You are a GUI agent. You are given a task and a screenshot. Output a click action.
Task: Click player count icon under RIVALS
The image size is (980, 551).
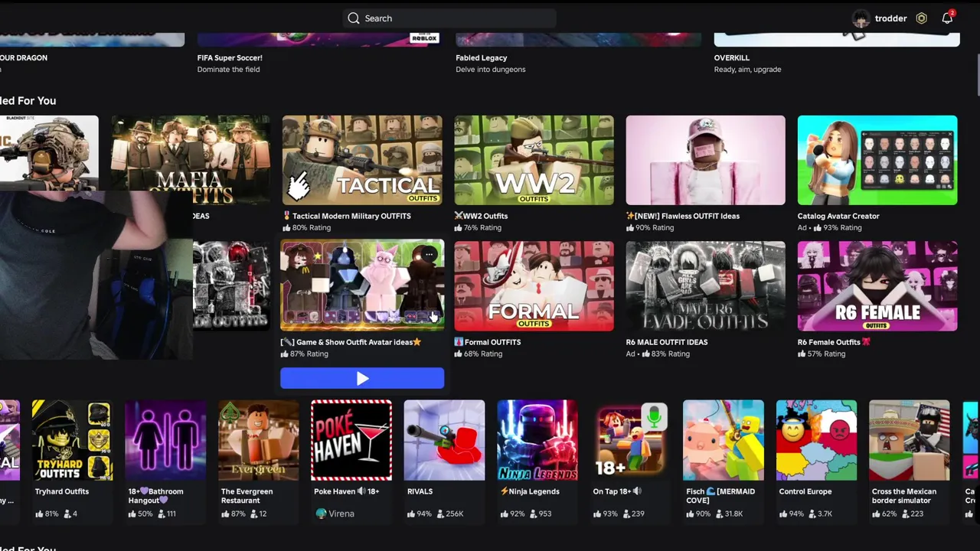(439, 514)
